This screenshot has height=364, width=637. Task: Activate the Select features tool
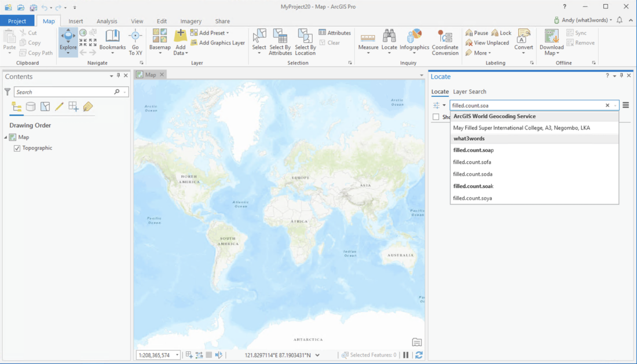tap(259, 42)
